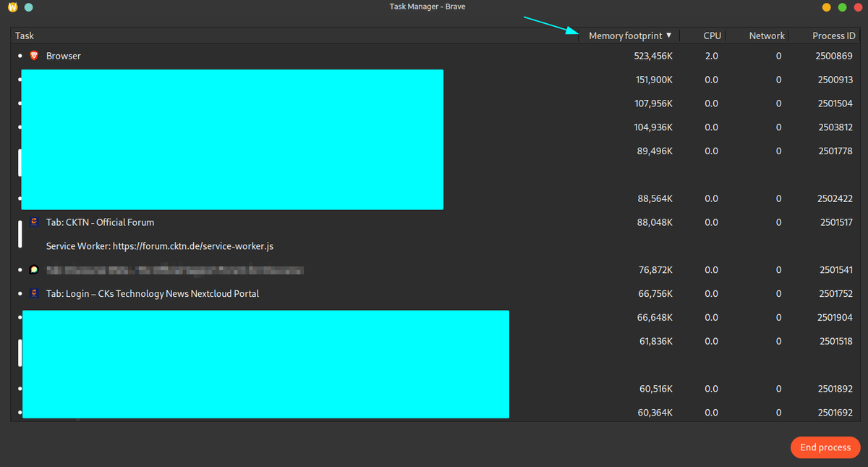Click process ID 2501504
Viewport: 868px width, 467px height.
pos(835,104)
